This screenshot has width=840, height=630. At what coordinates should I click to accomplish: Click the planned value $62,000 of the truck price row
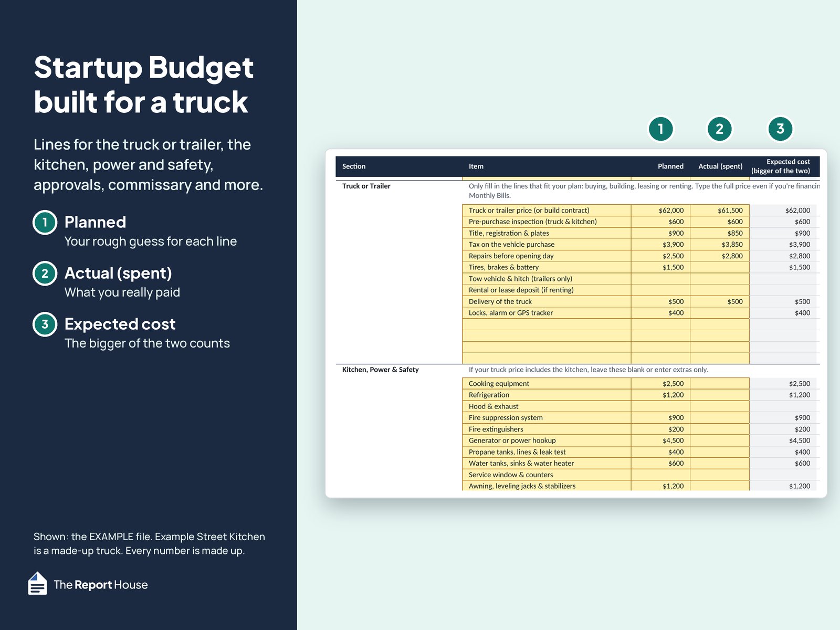(x=660, y=210)
